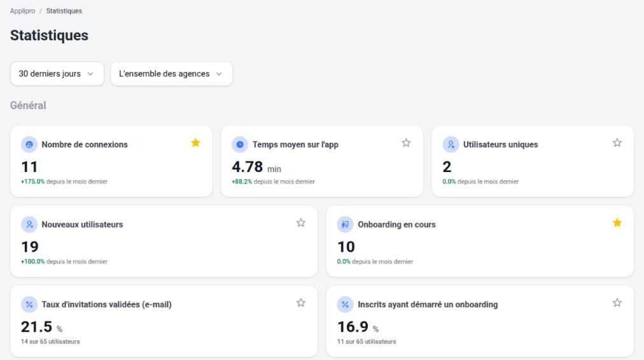Image resolution: width=644 pixels, height=360 pixels.
Task: Click the Utilisateurs uniques title
Action: 500,145
